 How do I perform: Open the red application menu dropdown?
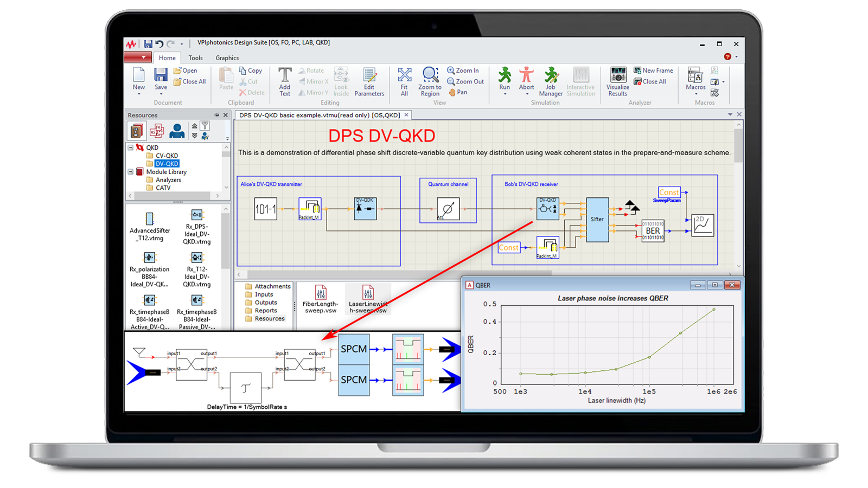(x=138, y=57)
